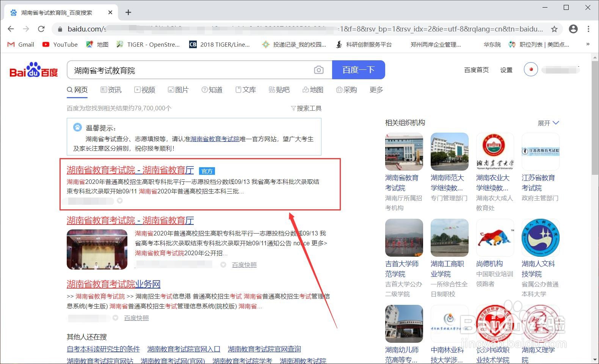Open 湖南师范大学继续教... organization card
599x364 pixels.
[x=450, y=167]
